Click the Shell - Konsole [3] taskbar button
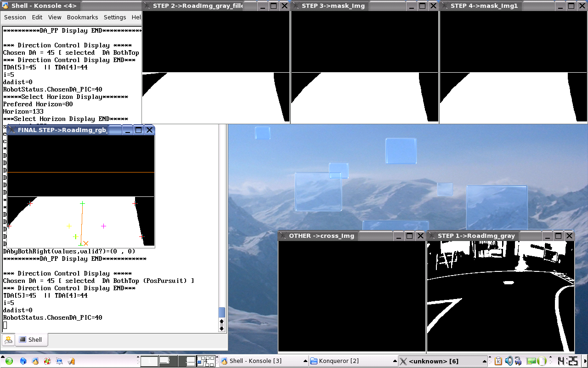Screen dimensions: 588x368 [264, 361]
